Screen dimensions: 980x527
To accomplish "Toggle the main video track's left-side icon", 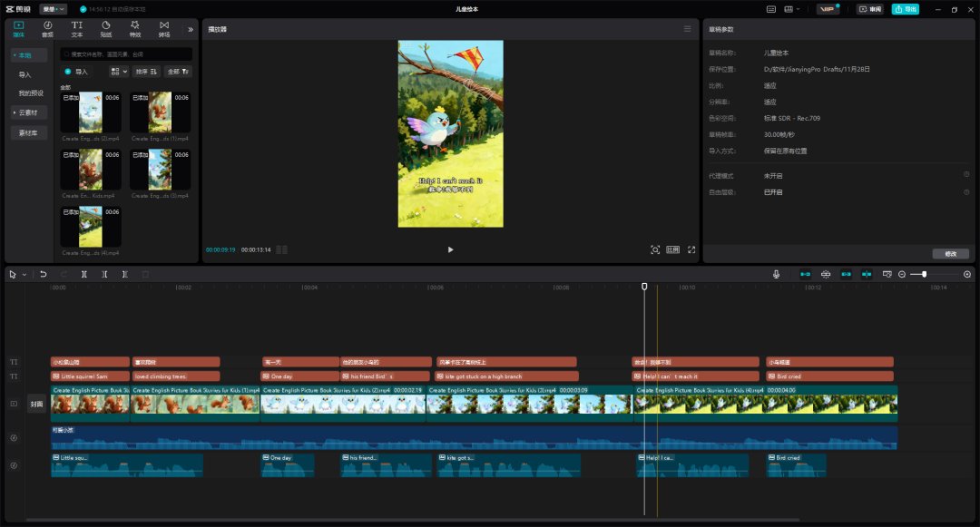I will [14, 404].
